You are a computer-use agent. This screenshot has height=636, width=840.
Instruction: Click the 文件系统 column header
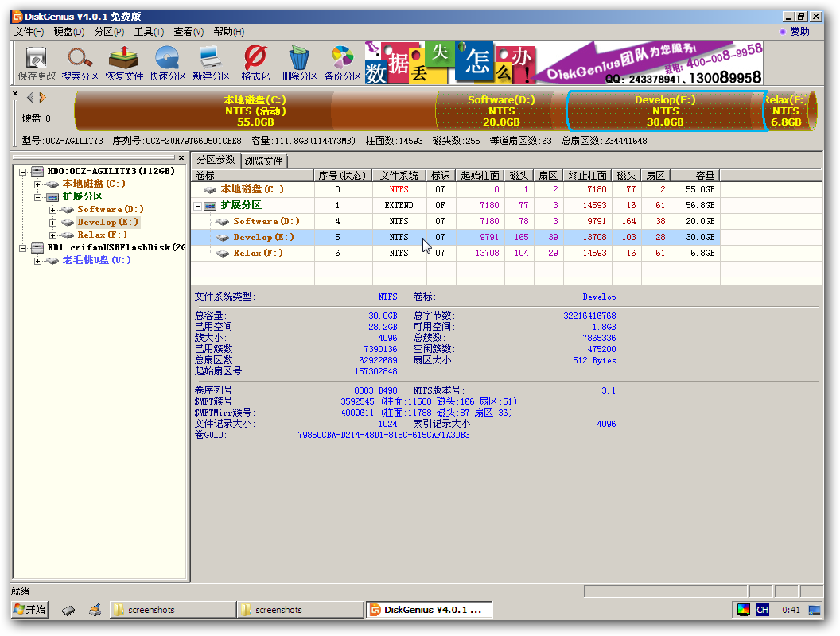399,176
